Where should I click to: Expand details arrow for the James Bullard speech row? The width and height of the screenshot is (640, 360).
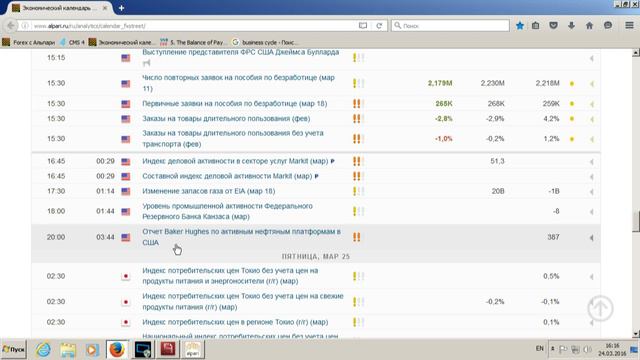point(591,58)
